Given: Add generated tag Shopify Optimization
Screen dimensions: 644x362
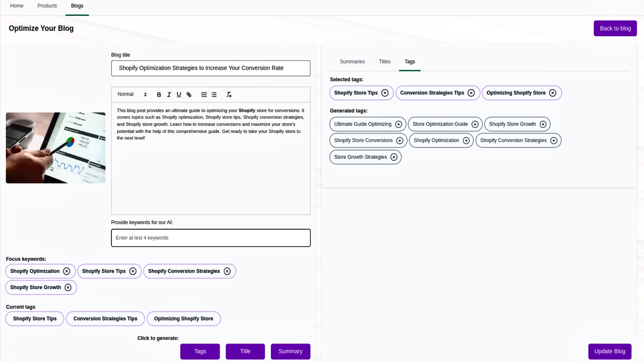Looking at the screenshot, I should pyautogui.click(x=466, y=140).
